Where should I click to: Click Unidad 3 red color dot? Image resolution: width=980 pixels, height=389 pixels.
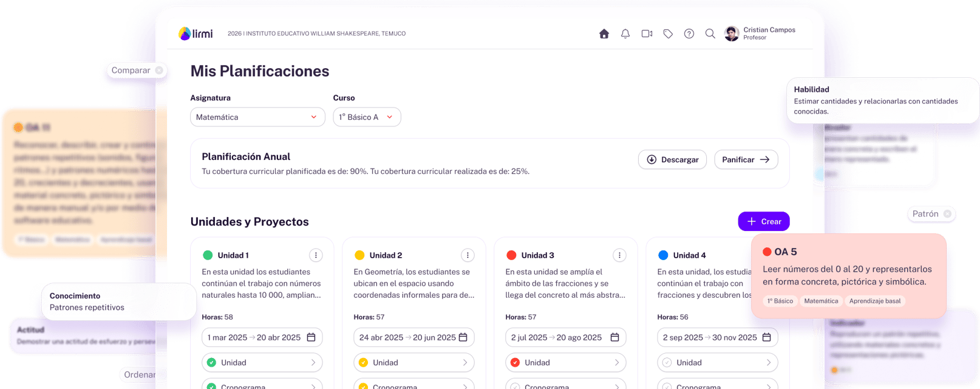pyautogui.click(x=511, y=255)
